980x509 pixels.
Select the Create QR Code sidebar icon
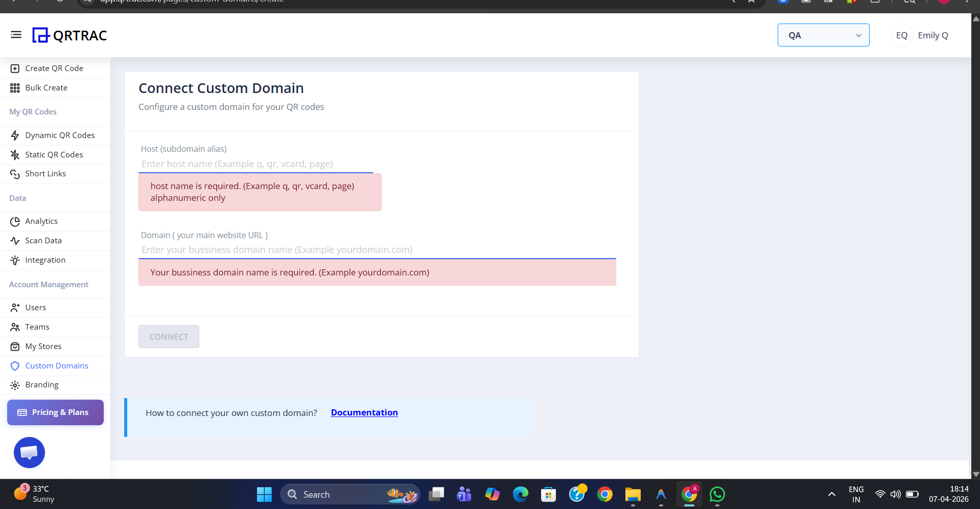coord(15,68)
